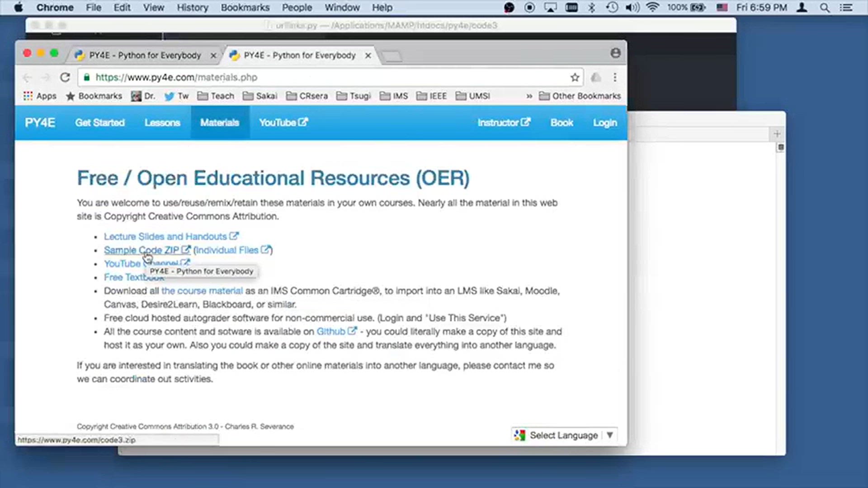
Task: Click the Chrome profile avatar icon
Action: coord(615,53)
